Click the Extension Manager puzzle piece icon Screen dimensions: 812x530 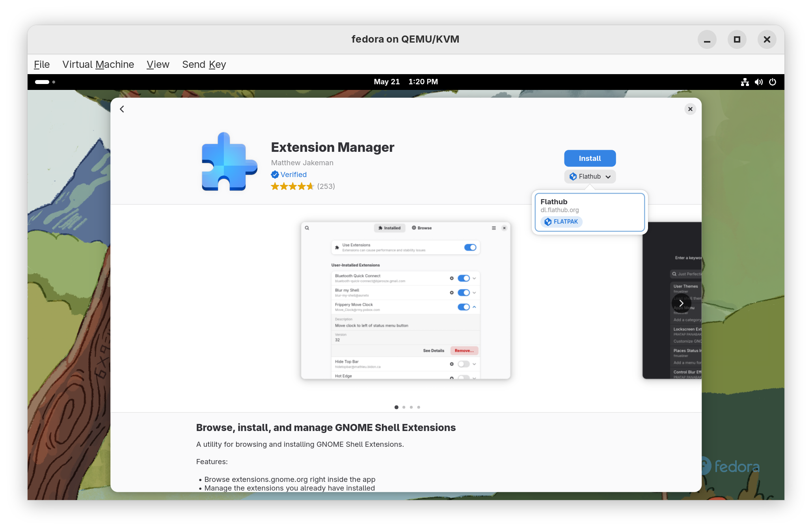[x=229, y=162]
